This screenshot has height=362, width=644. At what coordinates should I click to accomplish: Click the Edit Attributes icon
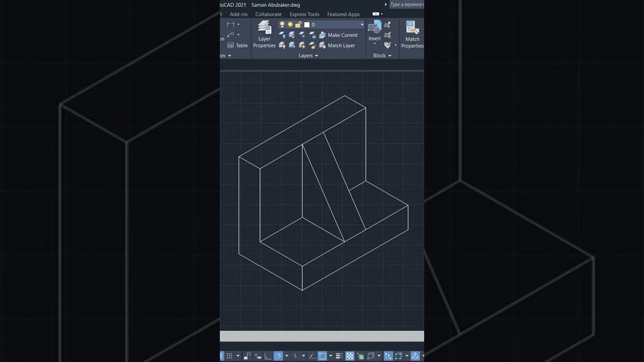(x=387, y=45)
